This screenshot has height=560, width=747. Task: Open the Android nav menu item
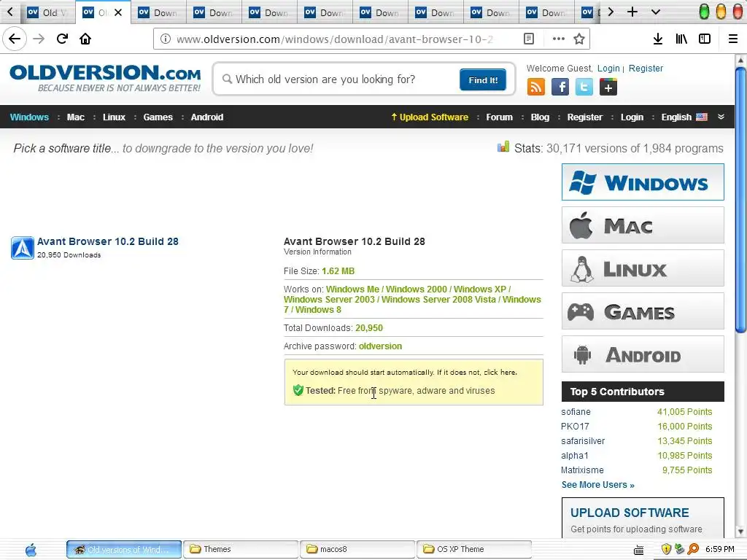(x=206, y=117)
